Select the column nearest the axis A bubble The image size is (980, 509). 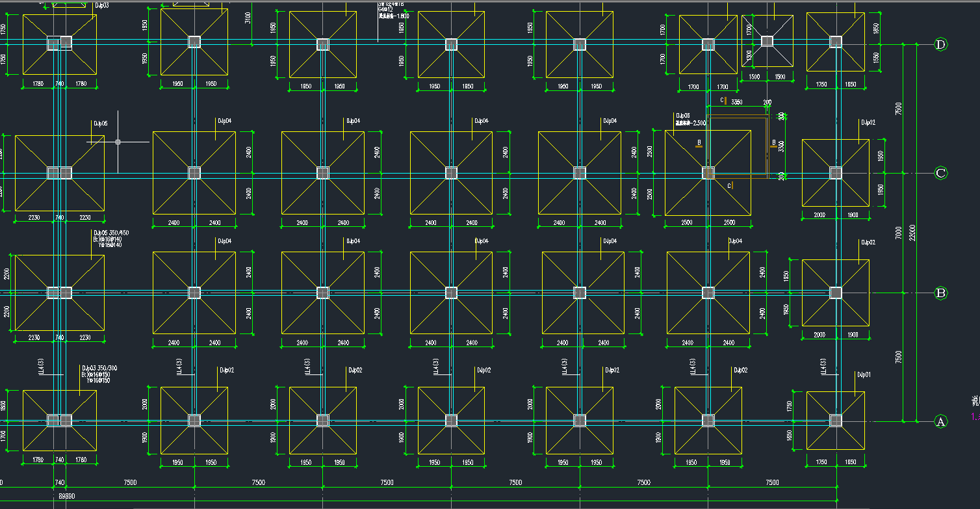836,421
